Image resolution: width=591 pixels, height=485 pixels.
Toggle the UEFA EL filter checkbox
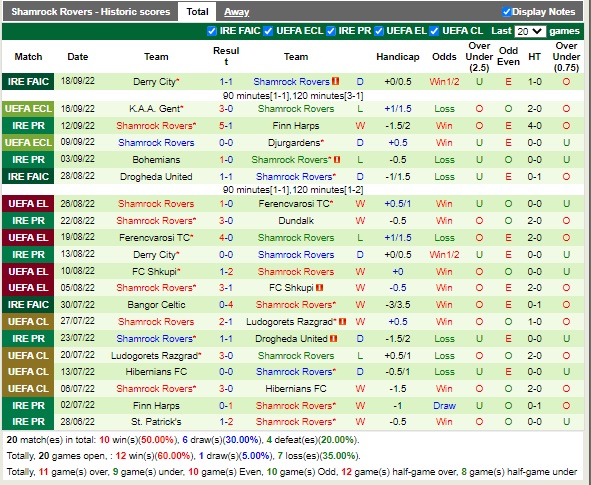coord(378,31)
